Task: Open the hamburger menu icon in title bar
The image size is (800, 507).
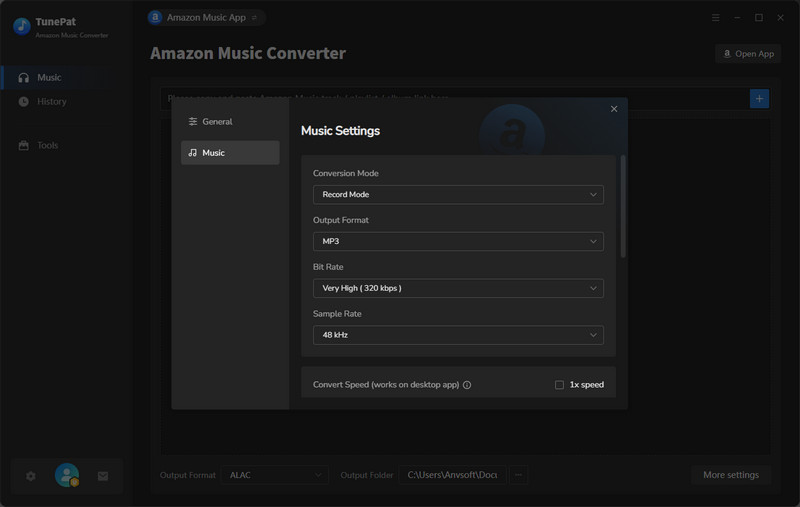Action: click(715, 18)
